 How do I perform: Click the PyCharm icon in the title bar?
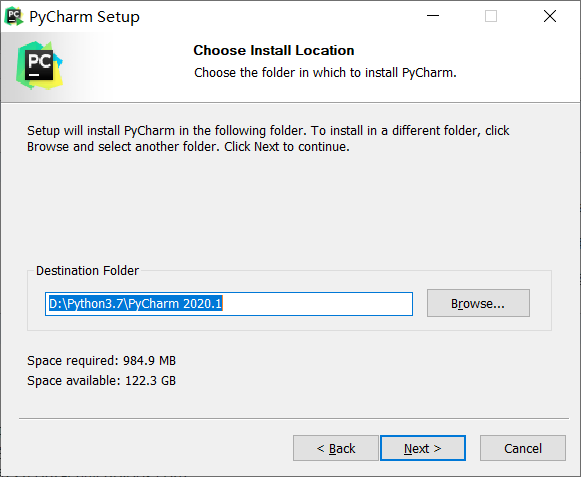(x=14, y=17)
